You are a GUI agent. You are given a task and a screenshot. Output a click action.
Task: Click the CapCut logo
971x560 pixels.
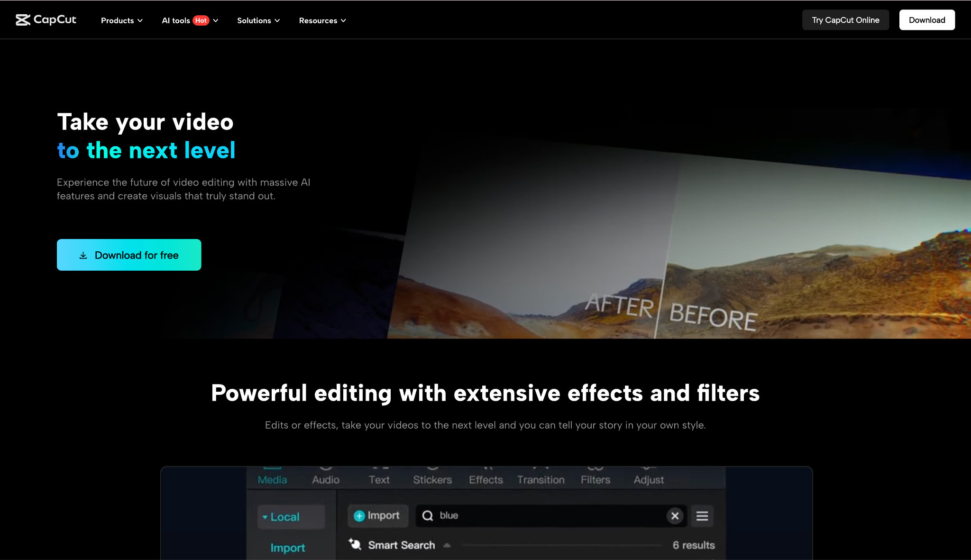[x=46, y=19]
